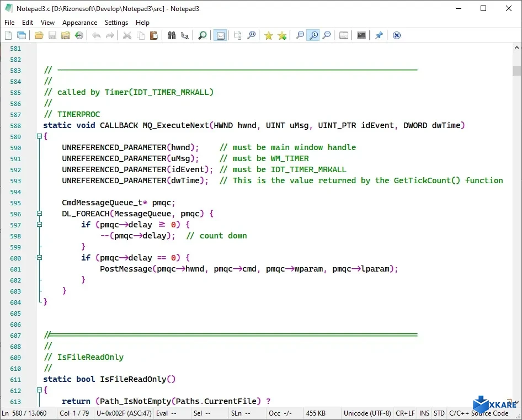The height and width of the screenshot is (420, 522).
Task: Open Find with the binoculars icon
Action: (x=172, y=35)
